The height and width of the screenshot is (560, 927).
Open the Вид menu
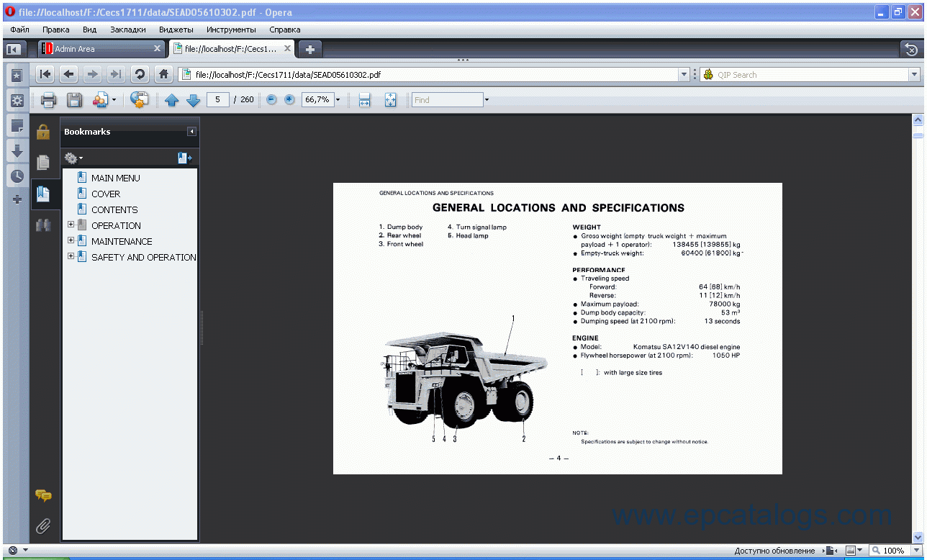pos(89,30)
